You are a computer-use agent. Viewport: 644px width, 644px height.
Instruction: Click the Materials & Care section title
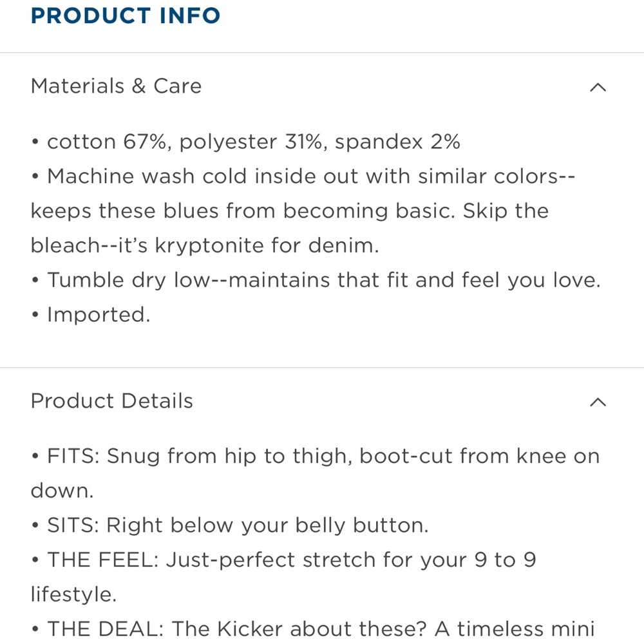click(x=116, y=86)
